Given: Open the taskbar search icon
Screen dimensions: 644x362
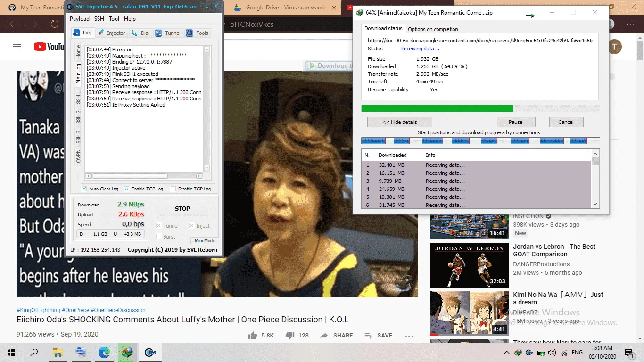Looking at the screenshot, I should 34,353.
